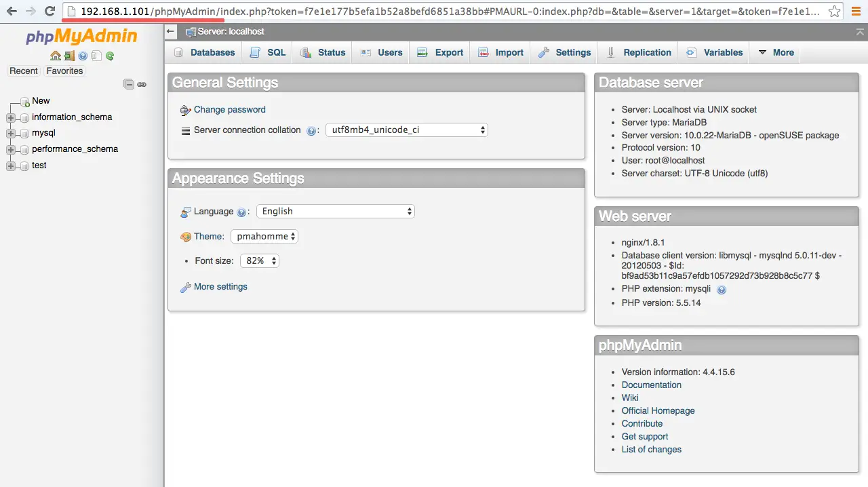This screenshot has width=868, height=487.
Task: Open the Import tab
Action: (x=500, y=52)
